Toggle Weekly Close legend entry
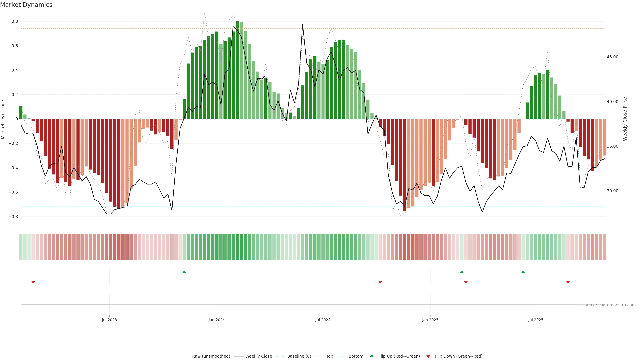Viewport: 644px width, 362px height. click(258, 356)
